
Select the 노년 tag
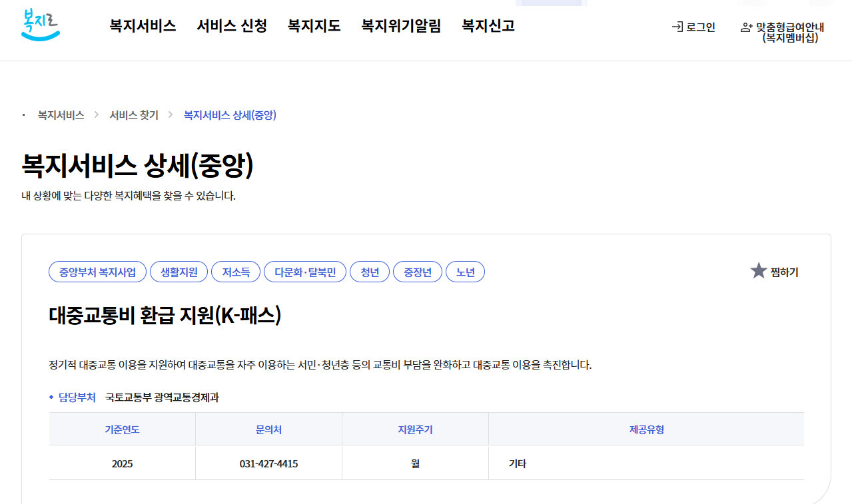[465, 272]
